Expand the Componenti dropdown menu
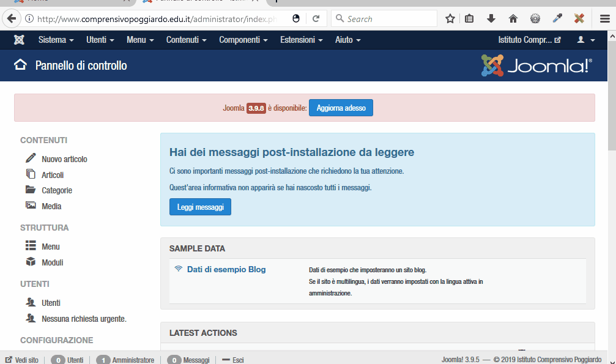 click(243, 40)
